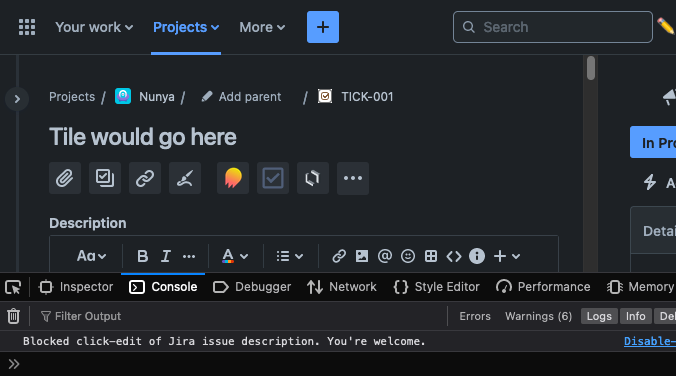This screenshot has width=676, height=376.
Task: Open the In Progress status dropdown
Action: click(x=653, y=142)
